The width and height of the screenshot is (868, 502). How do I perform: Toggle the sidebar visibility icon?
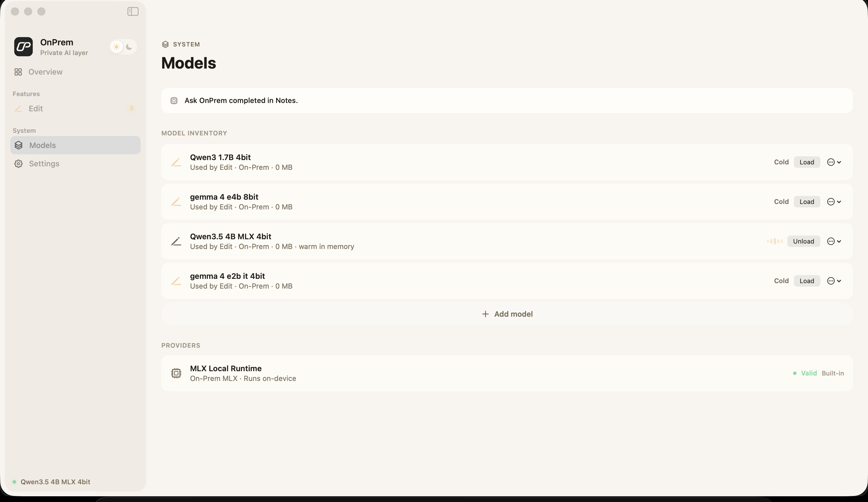132,11
